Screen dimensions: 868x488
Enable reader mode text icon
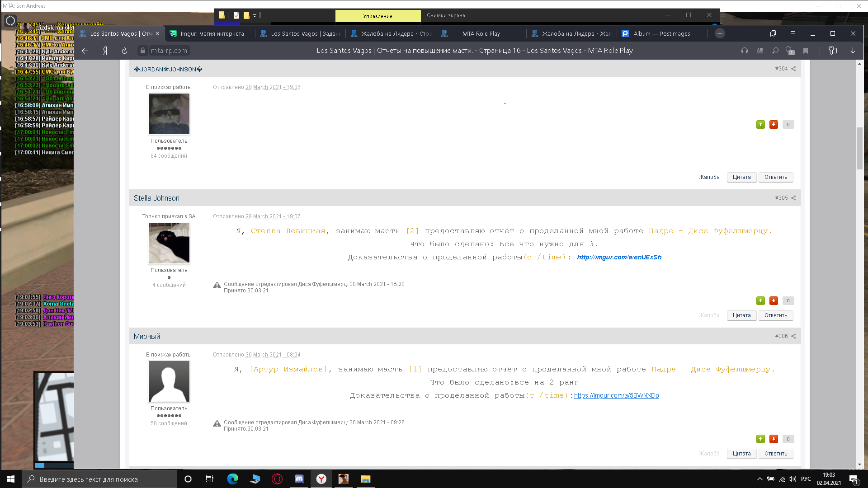pos(760,51)
